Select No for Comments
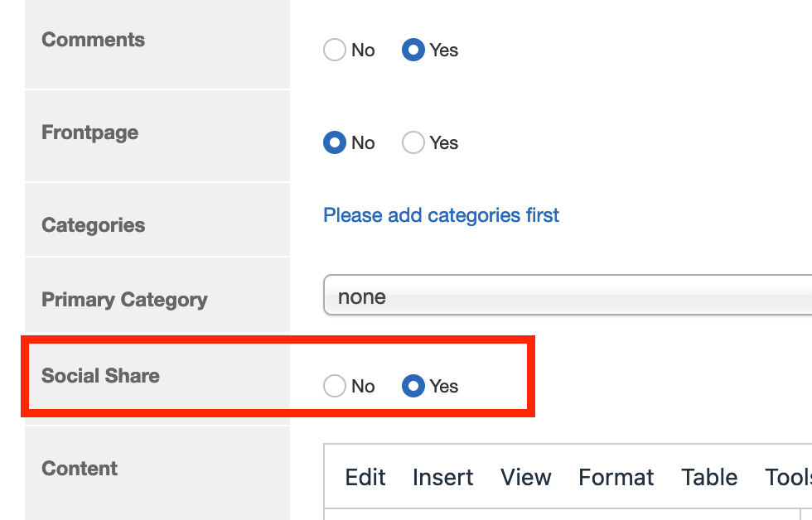Viewport: 812px width, 520px height. pyautogui.click(x=335, y=51)
